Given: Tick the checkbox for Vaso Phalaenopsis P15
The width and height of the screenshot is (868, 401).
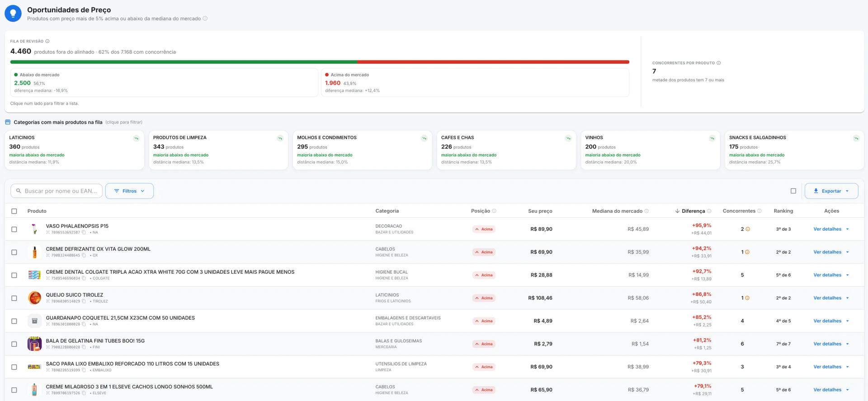Looking at the screenshot, I should (x=14, y=229).
